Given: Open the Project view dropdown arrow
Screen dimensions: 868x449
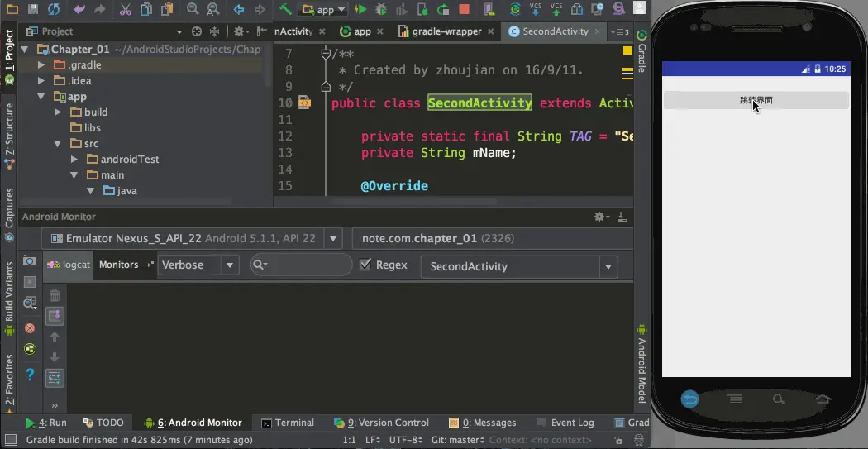Looking at the screenshot, I should [179, 32].
